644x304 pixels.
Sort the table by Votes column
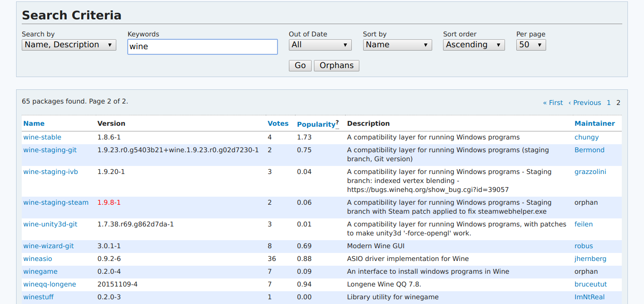pyautogui.click(x=278, y=123)
